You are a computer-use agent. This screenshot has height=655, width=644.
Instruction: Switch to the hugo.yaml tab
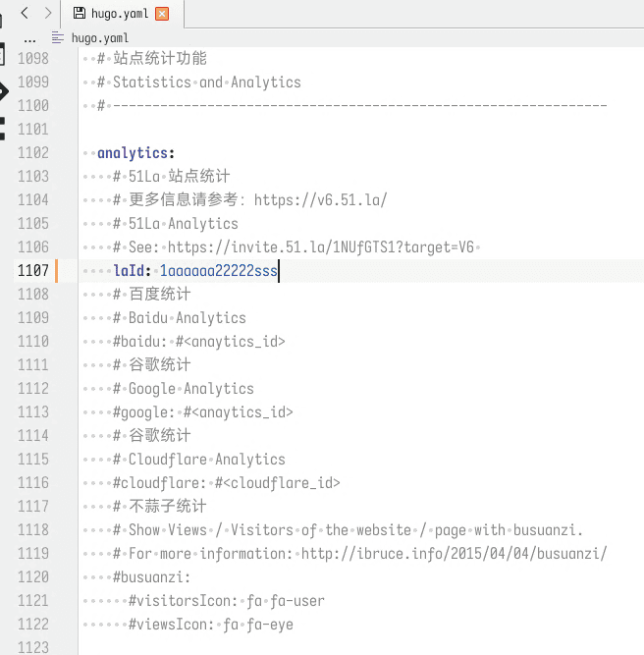point(120,14)
